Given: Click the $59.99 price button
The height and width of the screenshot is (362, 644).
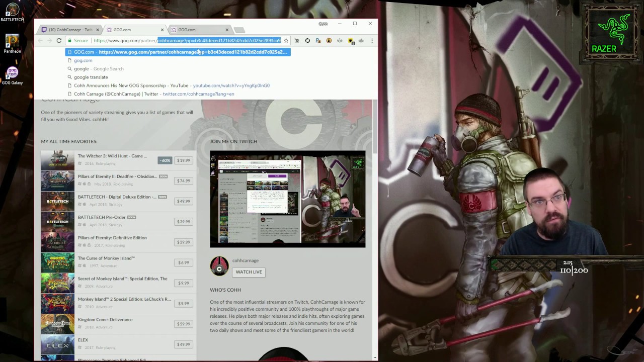Looking at the screenshot, I should coord(184,324).
